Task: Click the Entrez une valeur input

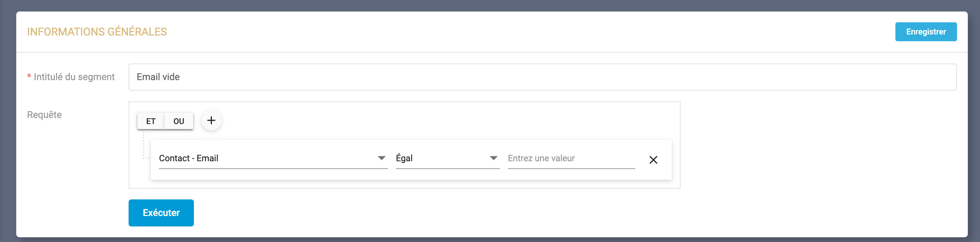Action: point(571,159)
